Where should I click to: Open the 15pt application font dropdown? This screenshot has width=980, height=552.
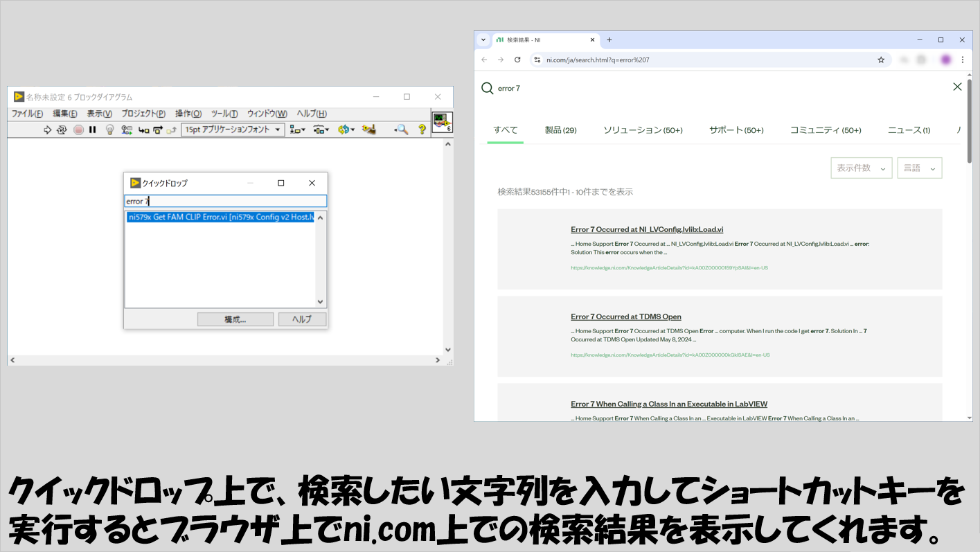233,130
